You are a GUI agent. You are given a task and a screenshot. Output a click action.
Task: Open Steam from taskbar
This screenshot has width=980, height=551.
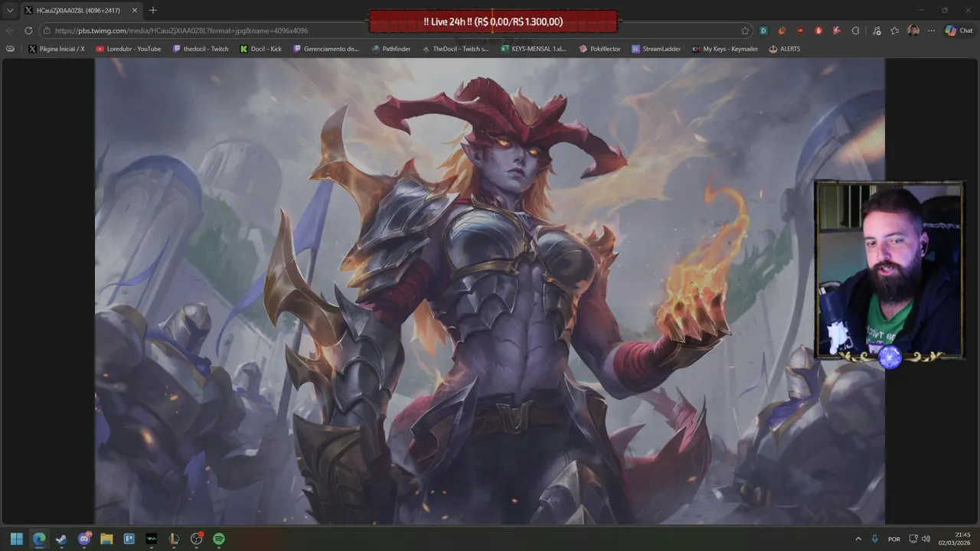61,539
